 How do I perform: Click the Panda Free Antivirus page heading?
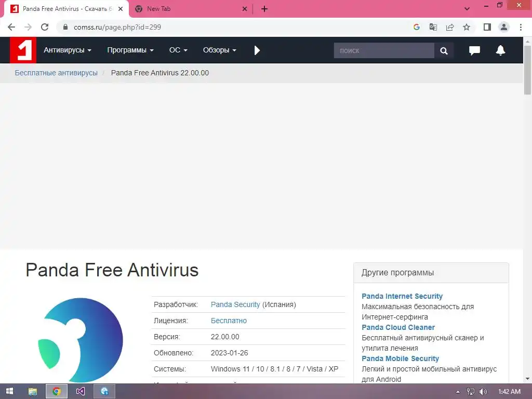coord(112,270)
